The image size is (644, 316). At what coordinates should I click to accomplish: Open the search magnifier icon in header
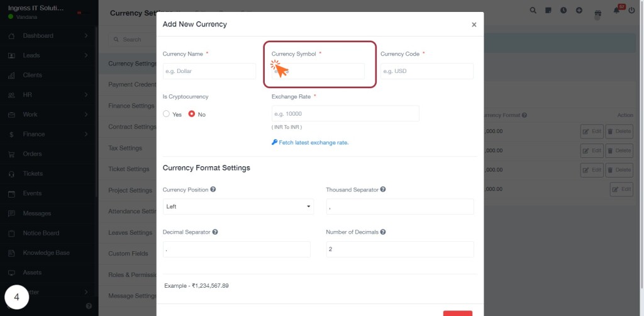[x=533, y=10]
